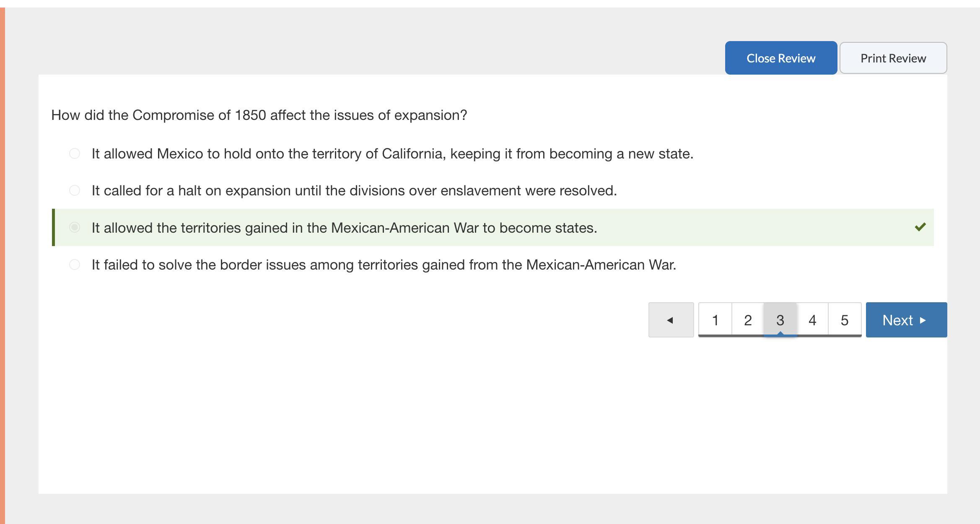Select radio for territories becoming states option
The width and height of the screenshot is (980, 524).
[x=75, y=228]
